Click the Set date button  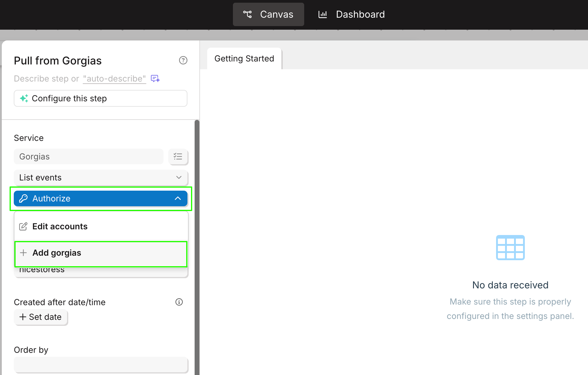pyautogui.click(x=41, y=317)
